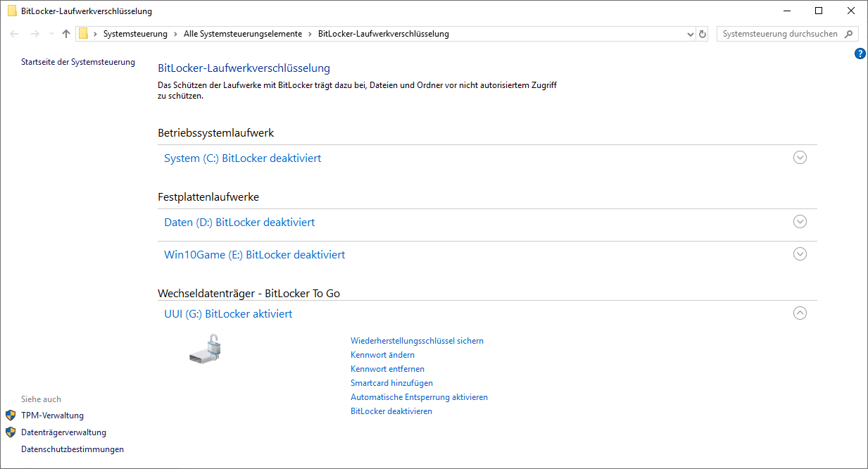Open the chevron after Systemsteuerung breadcrumb
The image size is (868, 469).
(175, 34)
